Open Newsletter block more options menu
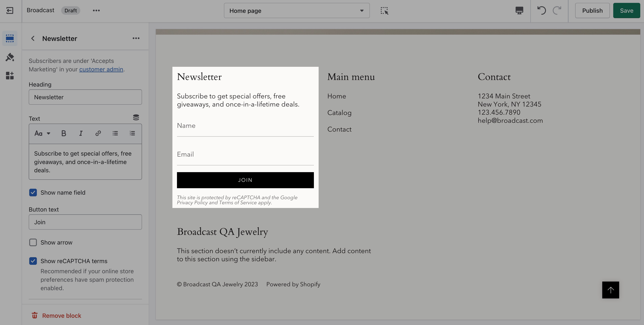644x325 pixels. click(136, 38)
